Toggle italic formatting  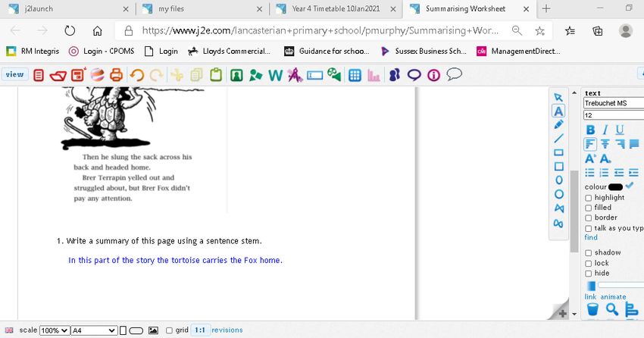(x=605, y=130)
